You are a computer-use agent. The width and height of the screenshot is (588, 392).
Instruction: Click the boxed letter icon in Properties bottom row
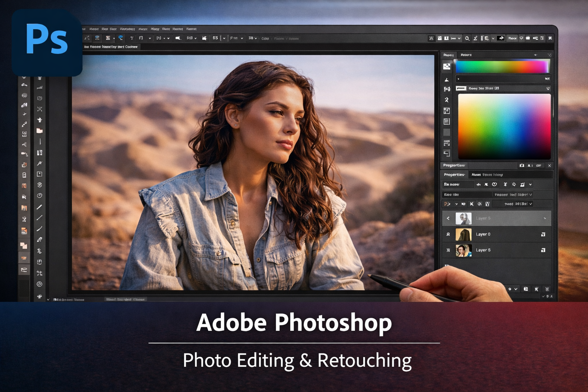tap(487, 204)
